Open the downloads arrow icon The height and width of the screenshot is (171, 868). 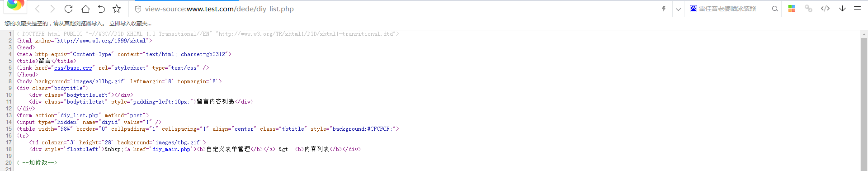842,9
